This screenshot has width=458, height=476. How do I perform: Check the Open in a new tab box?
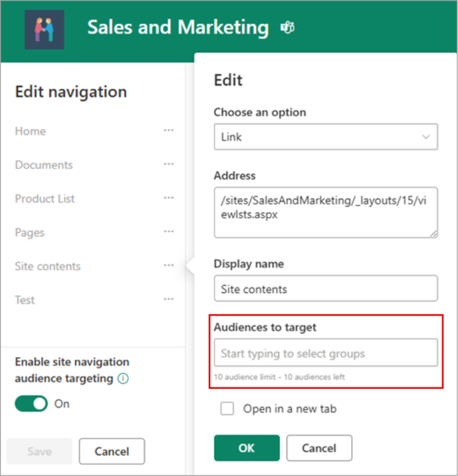click(x=227, y=409)
